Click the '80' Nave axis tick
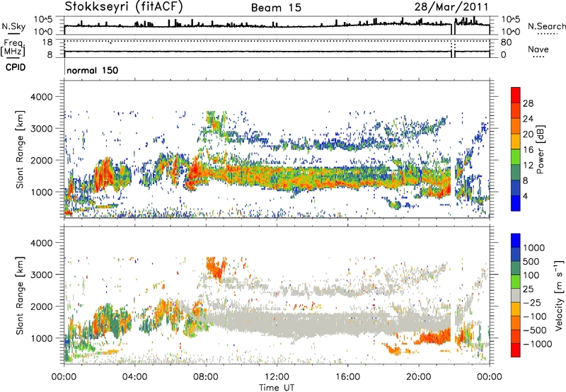Screen dimensions: 566x392 (x=506, y=42)
